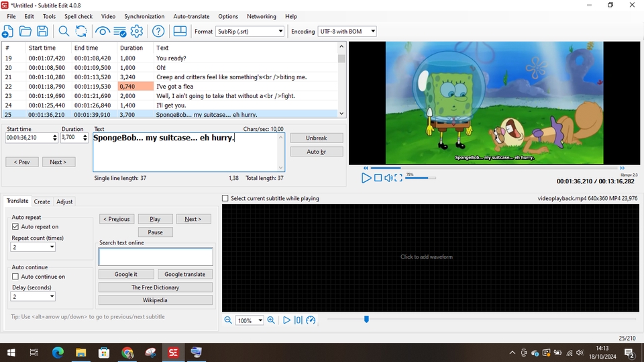The height and width of the screenshot is (362, 644).
Task: Open Chrome from the taskbar
Action: pyautogui.click(x=127, y=353)
